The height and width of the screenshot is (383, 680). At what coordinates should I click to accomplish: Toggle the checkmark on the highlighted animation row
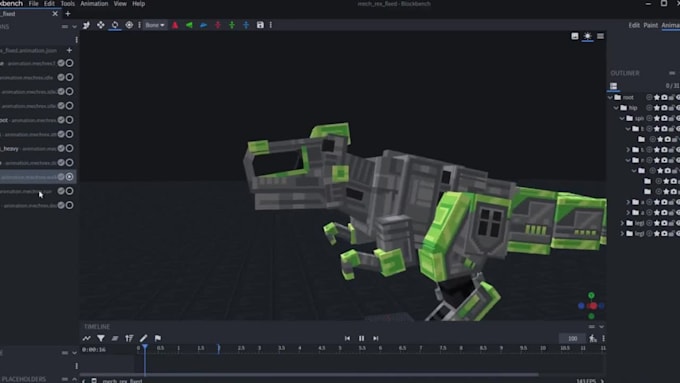pos(61,177)
